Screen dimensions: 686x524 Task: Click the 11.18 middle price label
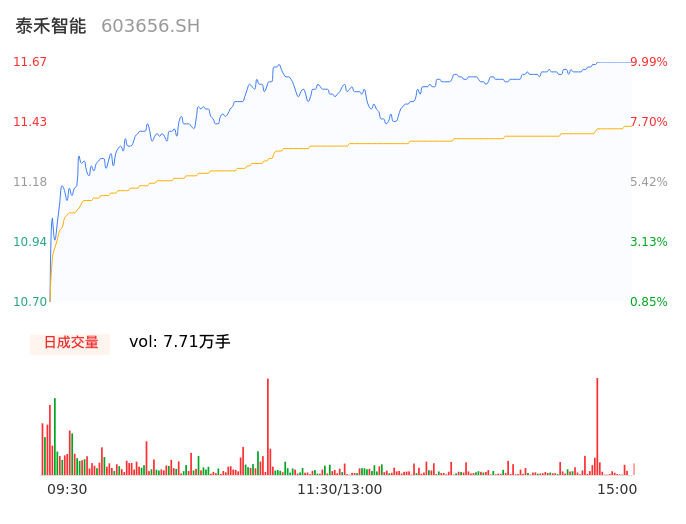[30, 182]
